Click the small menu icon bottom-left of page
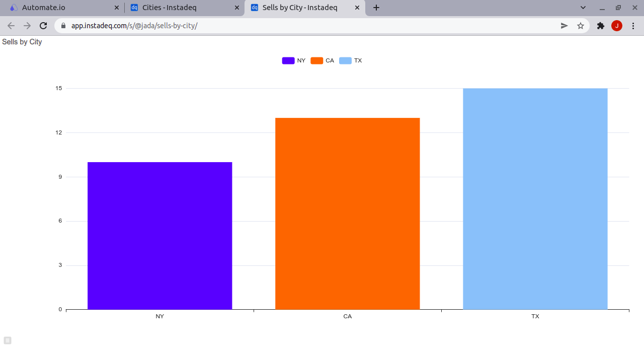644x348 pixels. pos(8,340)
